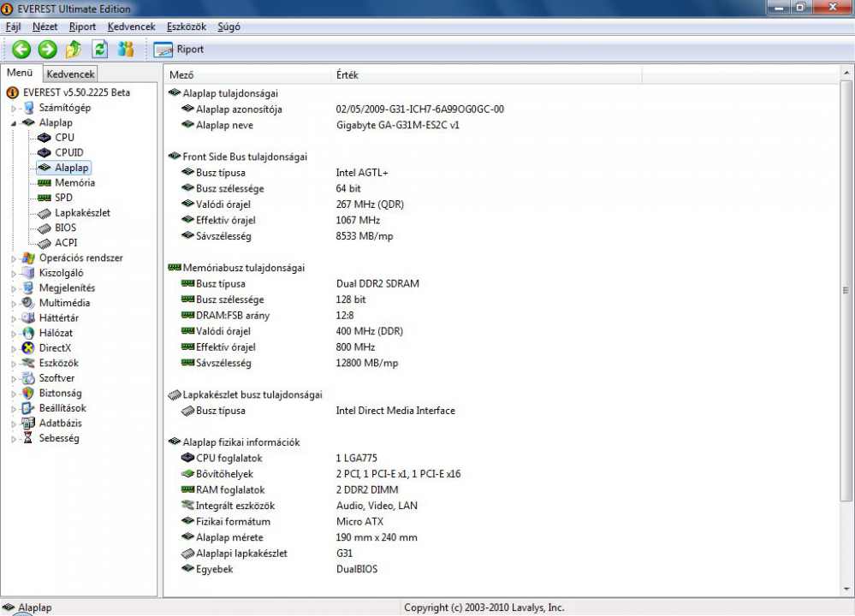Expand the Megjelenítés tree node
Image resolution: width=855 pixels, height=616 pixels.
[x=14, y=288]
